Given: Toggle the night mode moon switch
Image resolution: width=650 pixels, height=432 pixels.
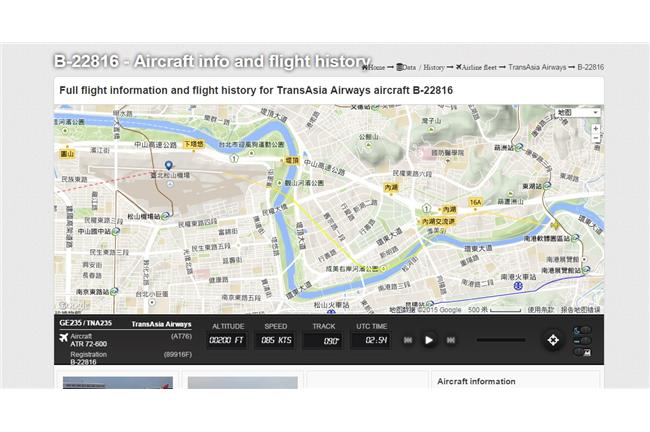Looking at the screenshot, I should click(x=582, y=330).
